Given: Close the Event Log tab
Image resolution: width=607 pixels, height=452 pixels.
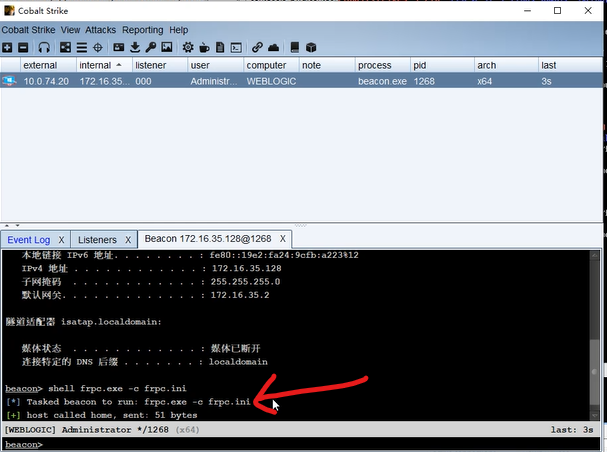Looking at the screenshot, I should pyautogui.click(x=61, y=240).
